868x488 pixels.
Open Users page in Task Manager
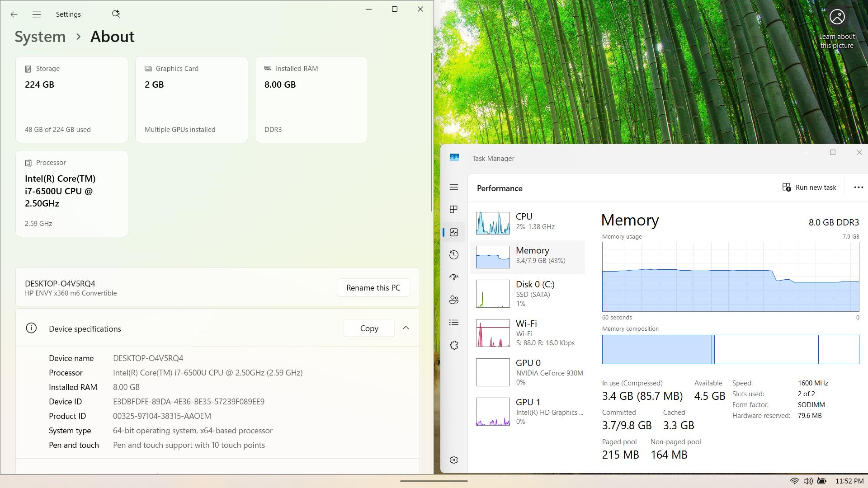point(454,300)
